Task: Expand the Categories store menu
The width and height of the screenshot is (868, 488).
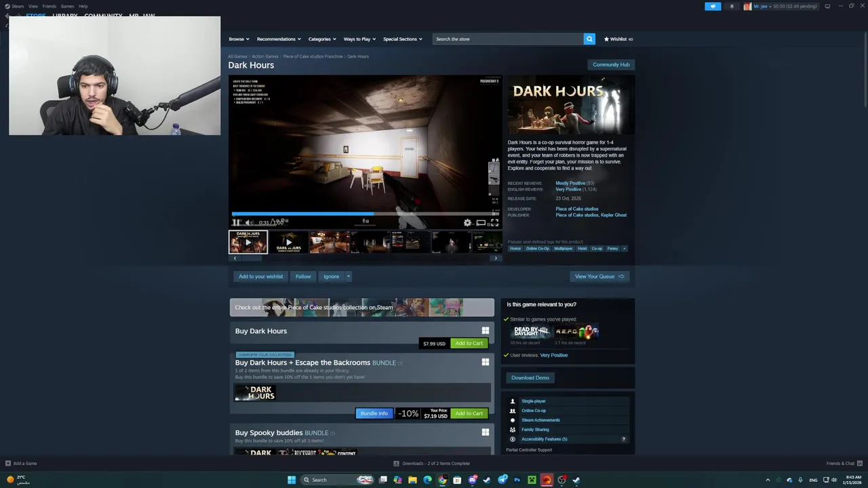Action: click(x=321, y=39)
